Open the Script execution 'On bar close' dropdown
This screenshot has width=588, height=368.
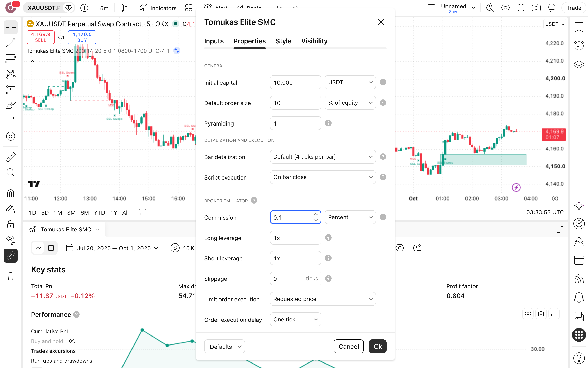[323, 177]
